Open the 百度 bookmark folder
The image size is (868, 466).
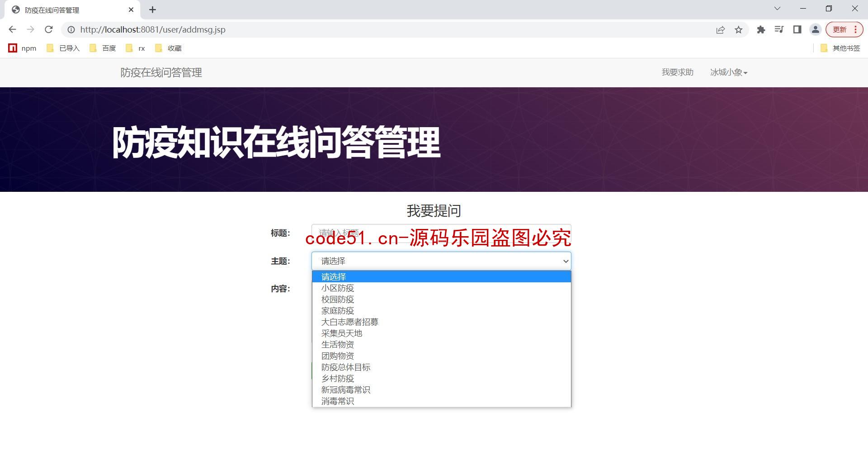(x=103, y=48)
